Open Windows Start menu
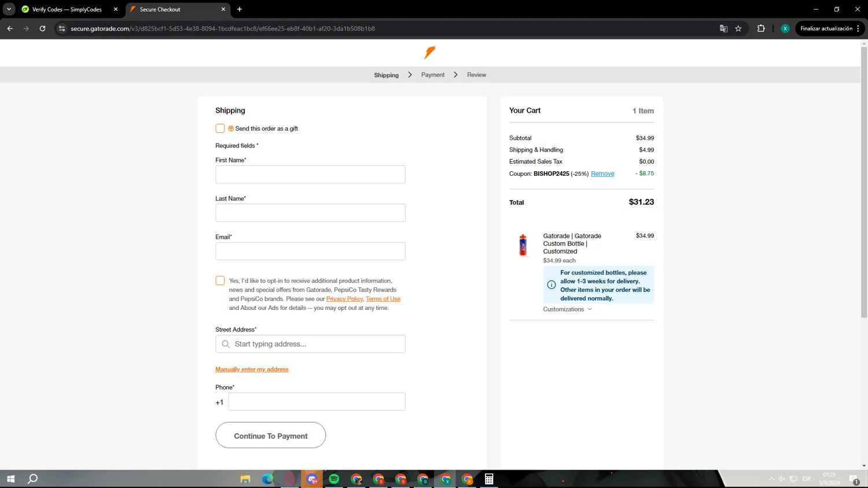This screenshot has width=868, height=488. click(x=10, y=479)
